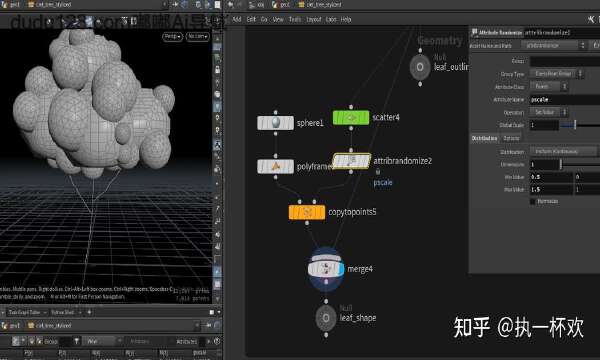Image resolution: width=600 pixels, height=360 pixels.
Task: Select the green scatter4 node
Action: point(351,117)
